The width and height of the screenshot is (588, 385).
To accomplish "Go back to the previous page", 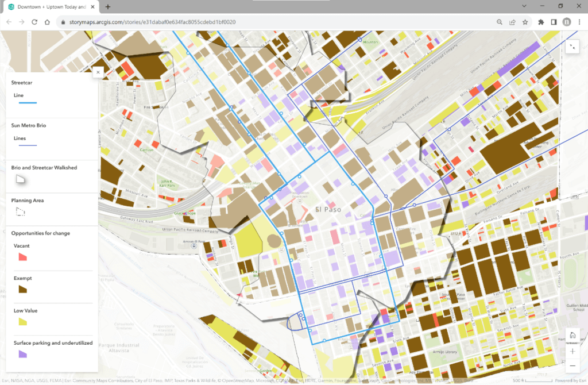I will click(9, 22).
